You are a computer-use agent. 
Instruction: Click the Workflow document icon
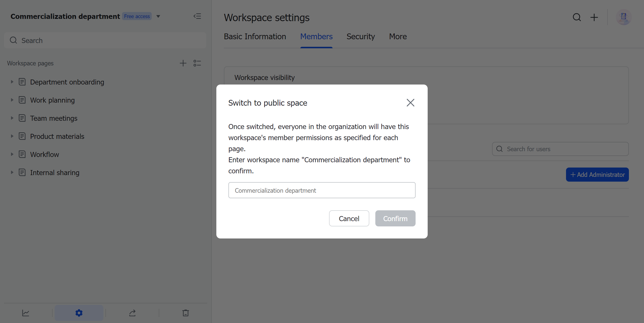(22, 154)
